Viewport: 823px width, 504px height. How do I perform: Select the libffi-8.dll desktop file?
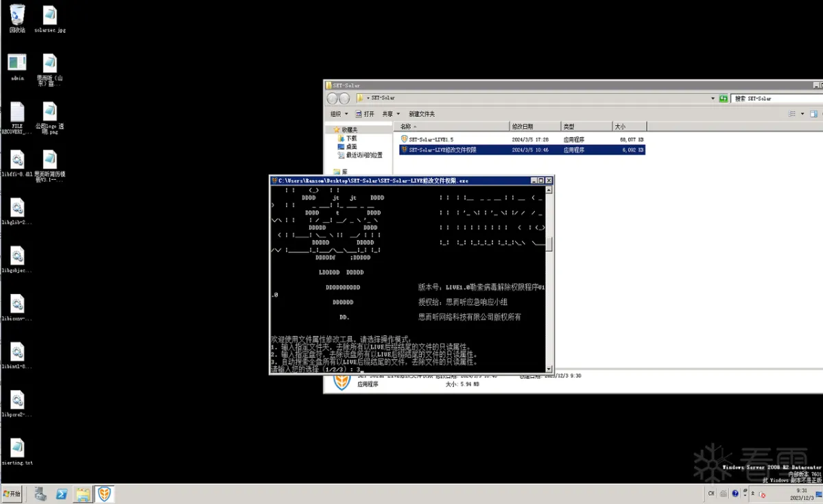coord(17,165)
